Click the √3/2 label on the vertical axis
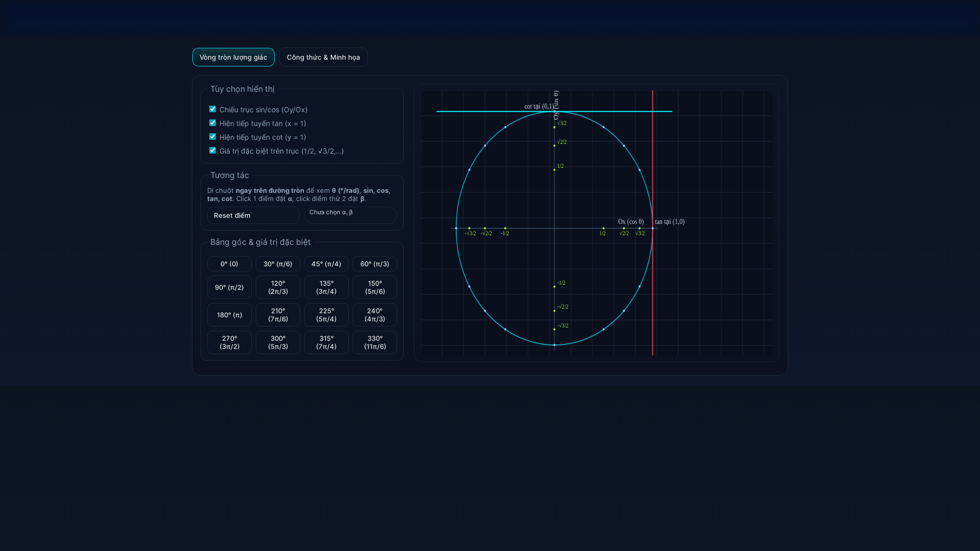 click(x=561, y=123)
